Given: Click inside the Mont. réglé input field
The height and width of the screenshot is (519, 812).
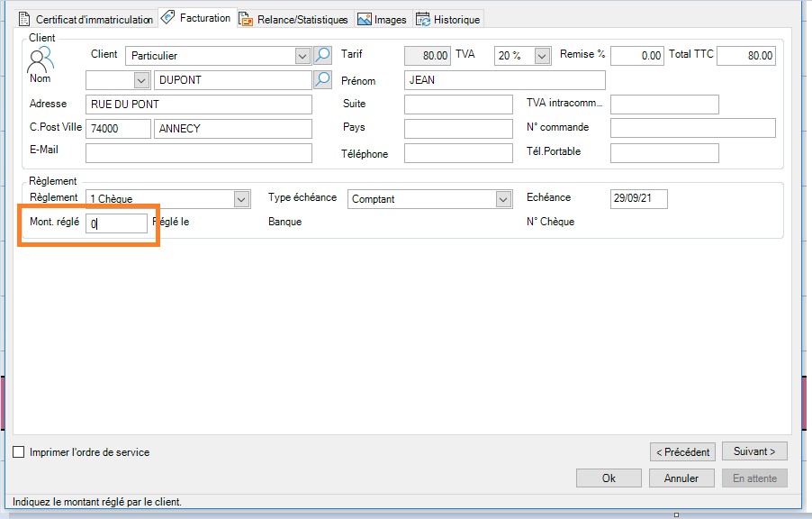Looking at the screenshot, I should (x=115, y=222).
